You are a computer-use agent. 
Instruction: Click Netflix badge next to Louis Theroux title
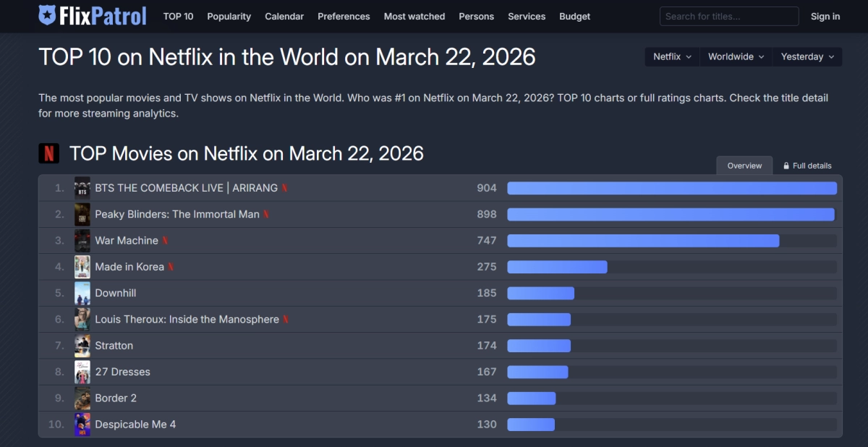coord(286,320)
